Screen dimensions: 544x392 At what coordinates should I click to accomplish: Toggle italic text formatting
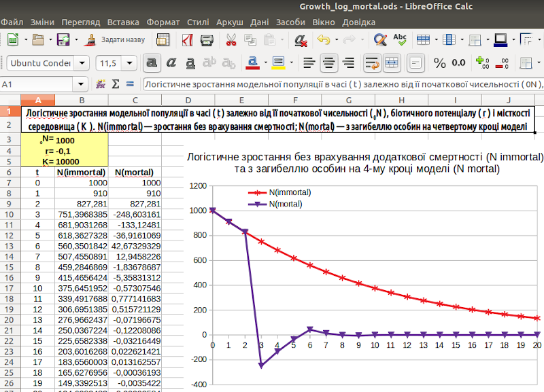(x=171, y=63)
